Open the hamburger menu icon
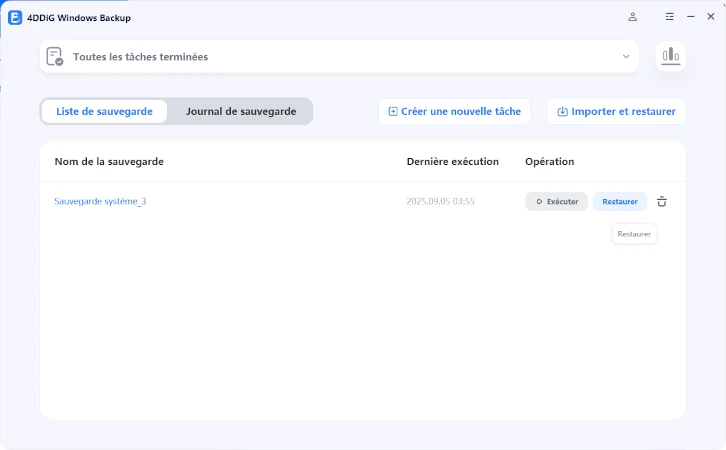This screenshot has width=726, height=450. point(670,17)
